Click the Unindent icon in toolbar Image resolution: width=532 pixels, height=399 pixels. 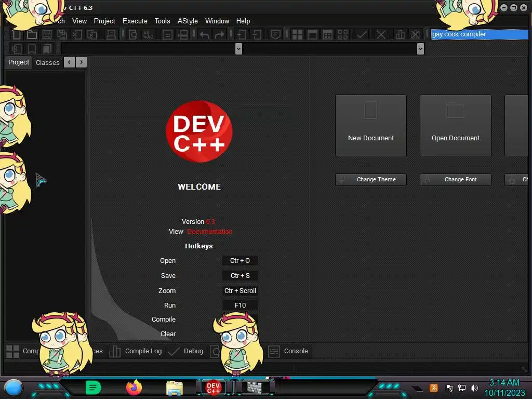[257, 35]
